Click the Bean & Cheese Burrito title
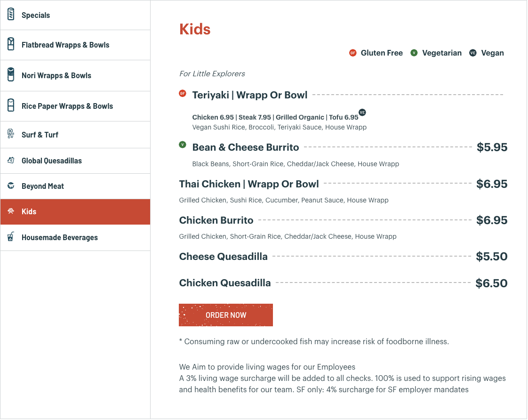Image resolution: width=528 pixels, height=420 pixels. click(x=246, y=147)
